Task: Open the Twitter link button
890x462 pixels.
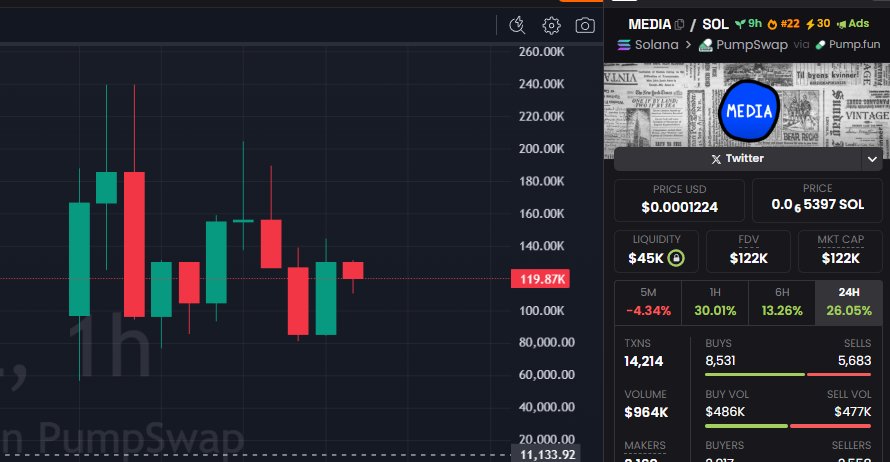Action: 737,159
